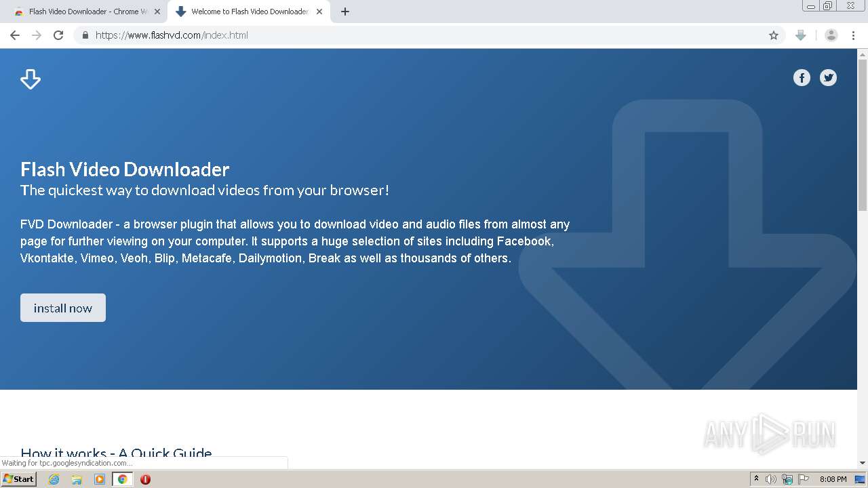Click the vertical scrollbar thumb
This screenshot has width=868, height=488.
[863, 135]
